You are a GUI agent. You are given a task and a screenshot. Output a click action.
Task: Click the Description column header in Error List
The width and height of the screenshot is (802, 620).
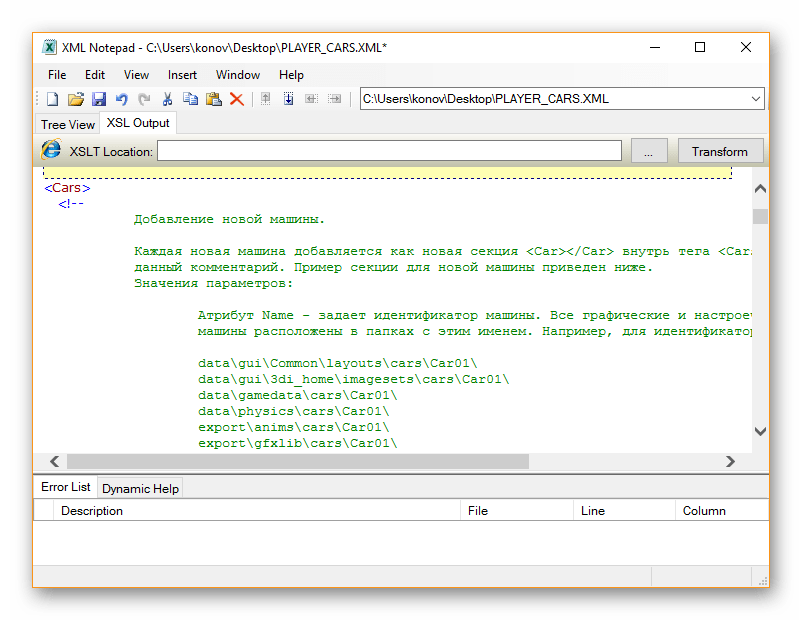[x=92, y=511]
